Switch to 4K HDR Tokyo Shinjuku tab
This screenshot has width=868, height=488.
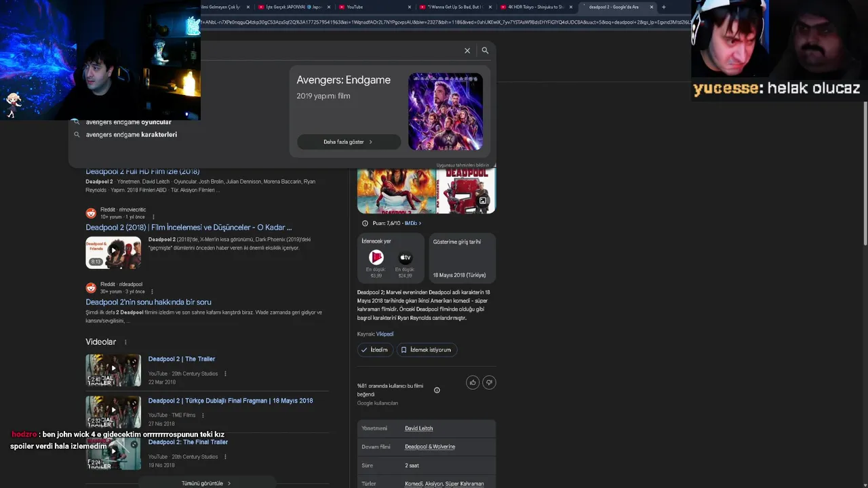click(536, 7)
